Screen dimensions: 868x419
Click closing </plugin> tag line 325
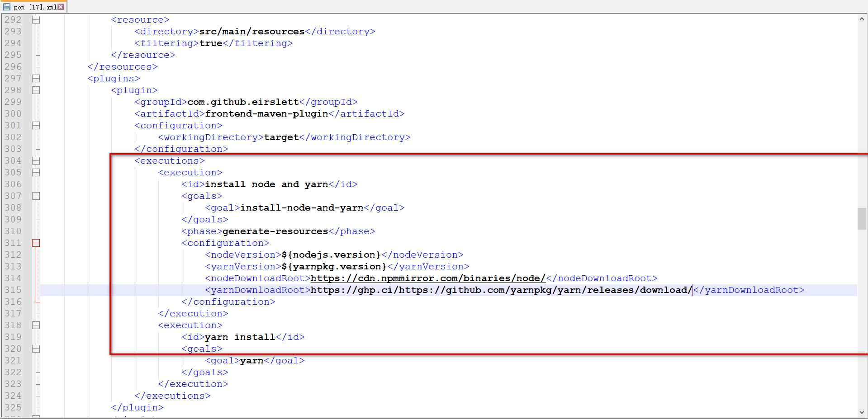(x=137, y=408)
